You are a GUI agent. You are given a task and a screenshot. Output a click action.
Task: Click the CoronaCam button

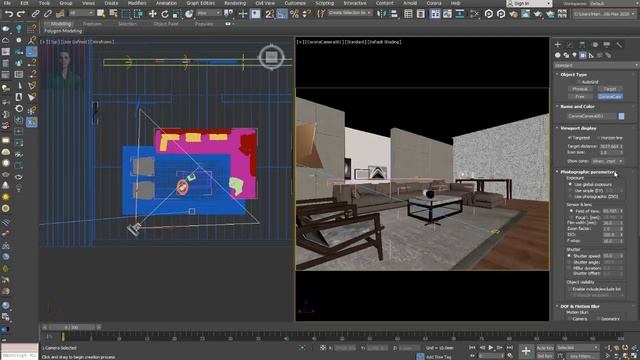610,97
